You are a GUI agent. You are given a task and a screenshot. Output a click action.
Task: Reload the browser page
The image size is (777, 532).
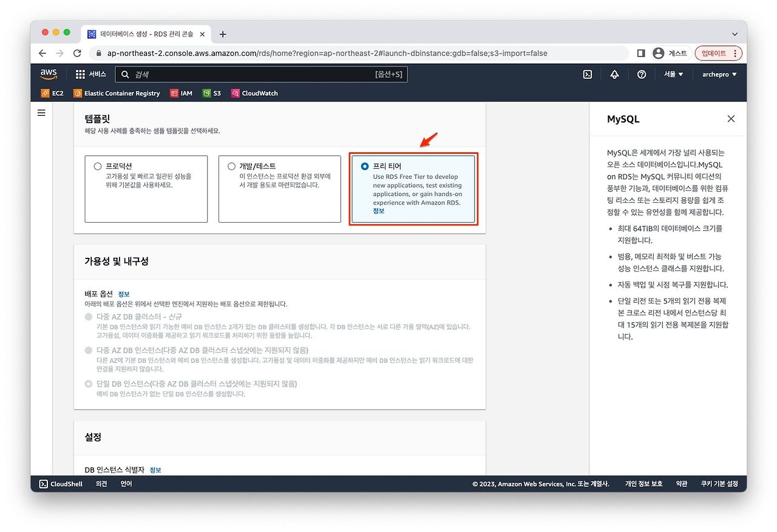click(x=77, y=53)
